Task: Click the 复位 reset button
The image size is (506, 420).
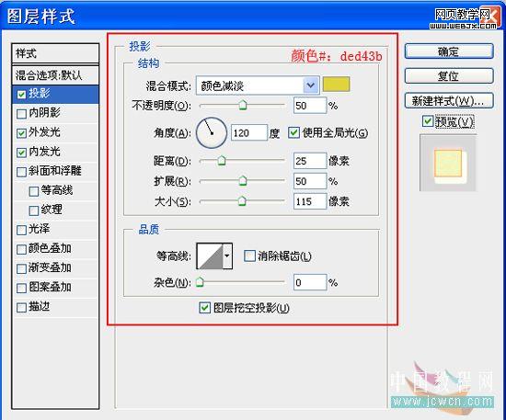Action: click(x=449, y=76)
